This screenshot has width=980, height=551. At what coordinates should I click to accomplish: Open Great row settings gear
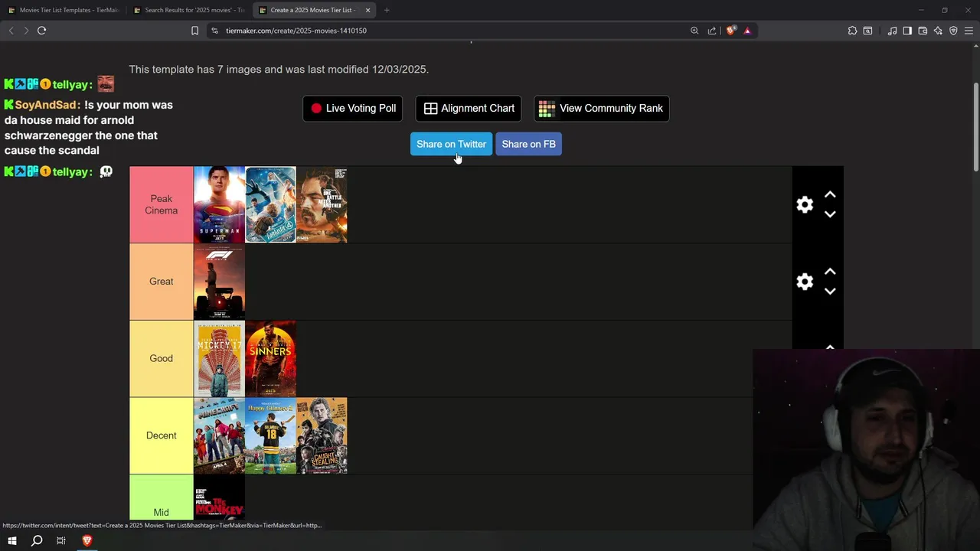[x=805, y=282]
